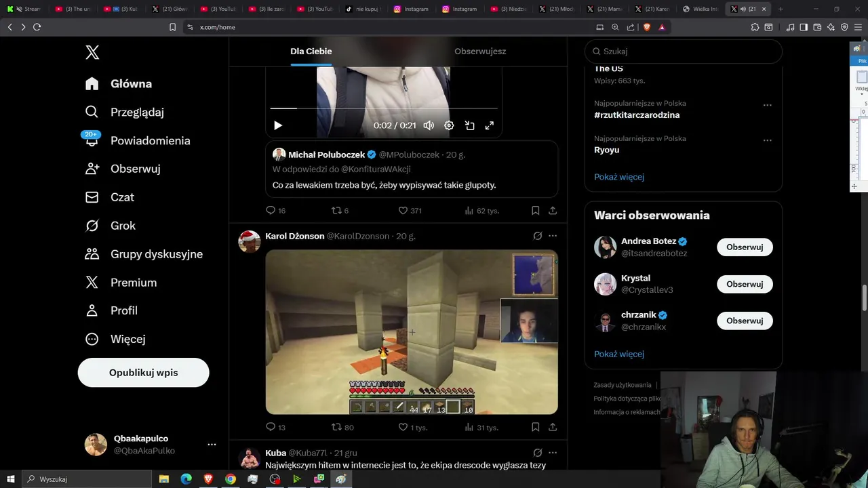Switch to Dla Ciebie tab
Image resolution: width=868 pixels, height=488 pixels.
311,52
